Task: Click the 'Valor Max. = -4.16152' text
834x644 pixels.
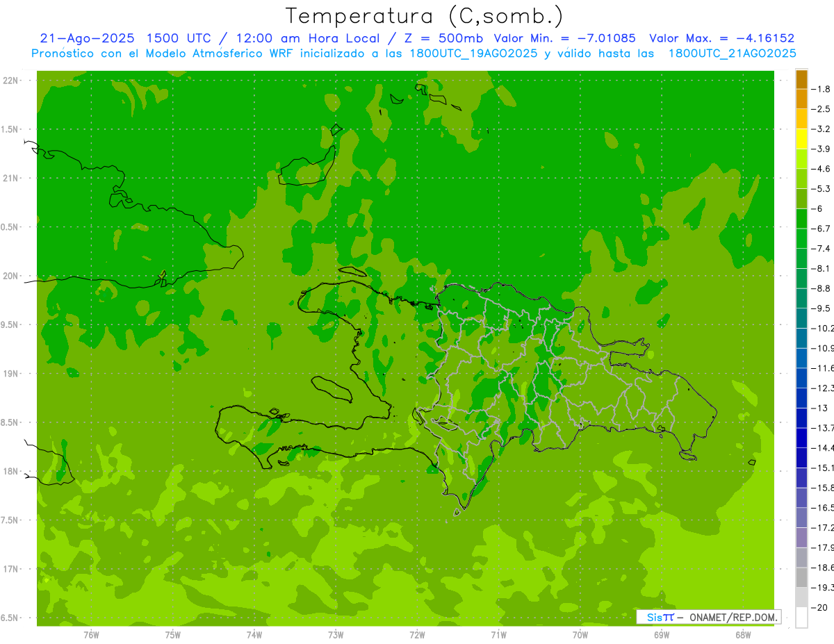Action: (722, 38)
